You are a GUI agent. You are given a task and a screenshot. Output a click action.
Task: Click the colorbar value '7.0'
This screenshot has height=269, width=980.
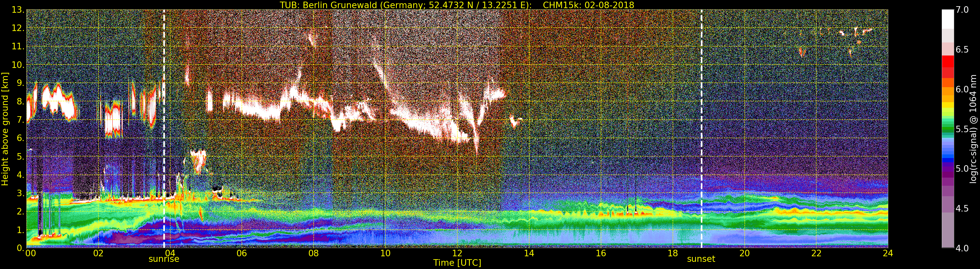coord(962,10)
